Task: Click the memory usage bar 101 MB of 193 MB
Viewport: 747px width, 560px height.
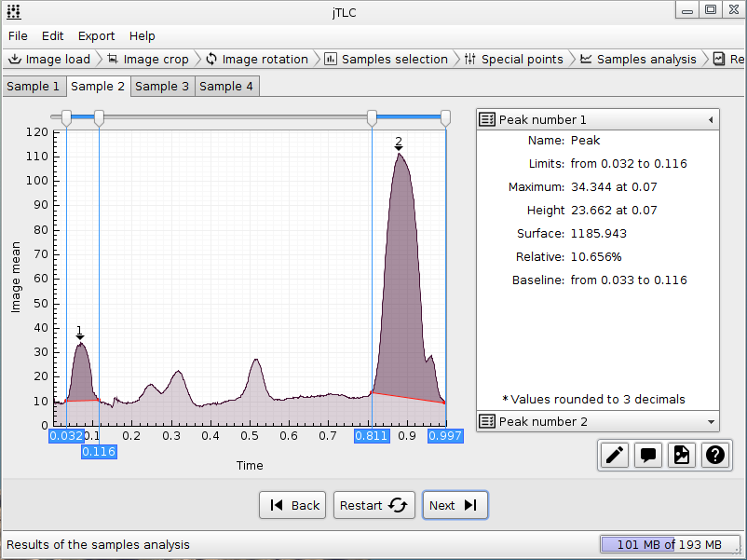Action: [x=670, y=545]
